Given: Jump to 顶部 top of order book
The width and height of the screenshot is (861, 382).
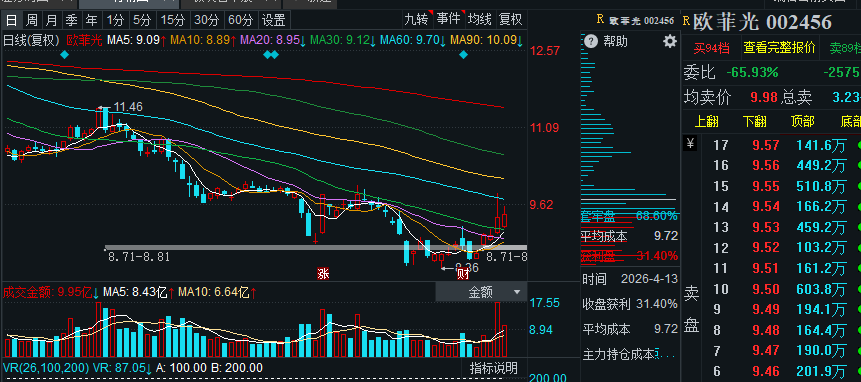Looking at the screenshot, I should coord(803,121).
